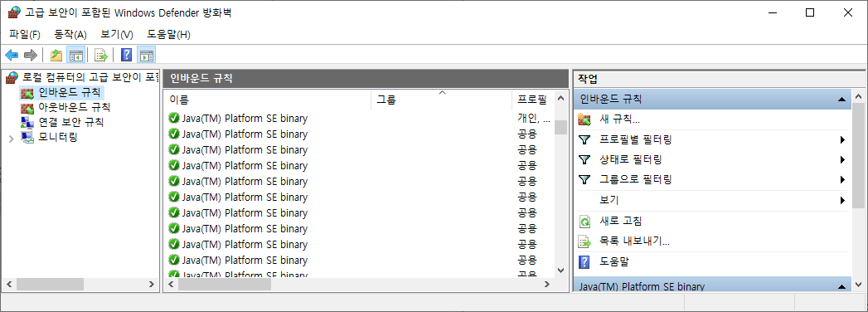Viewport: 868px width, 312px height.
Task: Toggle the Show/Hide console tree icon
Action: 75,54
